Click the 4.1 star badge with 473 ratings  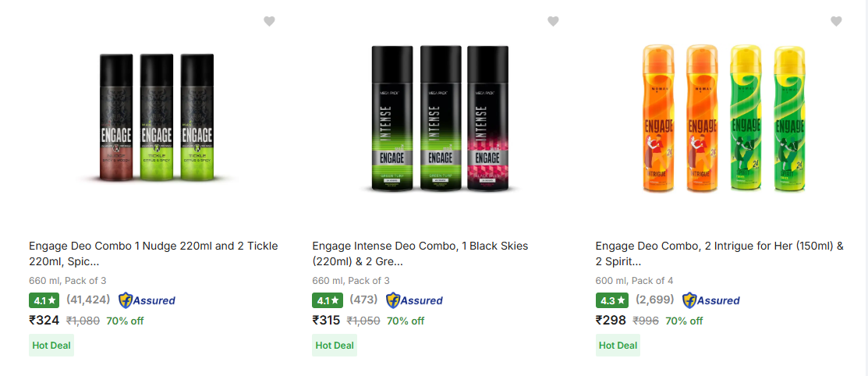click(x=328, y=300)
